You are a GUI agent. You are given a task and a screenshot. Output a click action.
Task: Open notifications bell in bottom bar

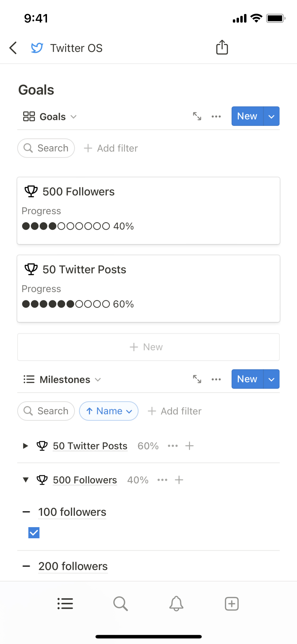click(x=176, y=604)
